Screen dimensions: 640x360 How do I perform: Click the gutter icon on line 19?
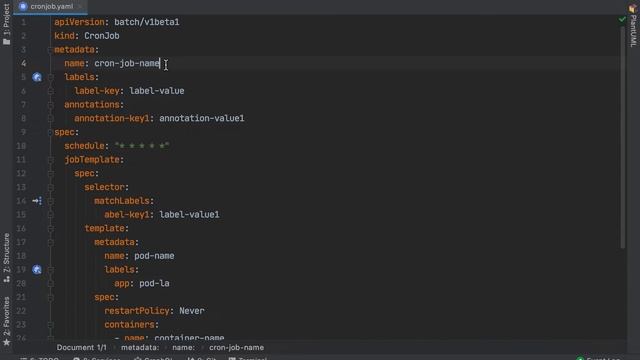[37, 269]
